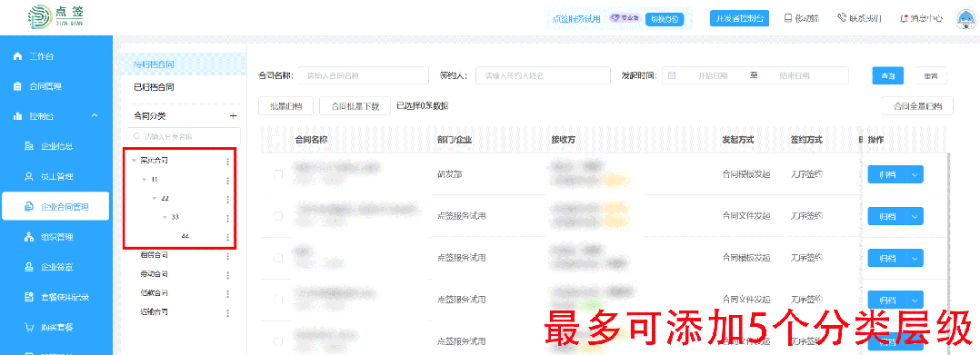Open more options for category 44
The image size is (980, 355).
pos(227,238)
